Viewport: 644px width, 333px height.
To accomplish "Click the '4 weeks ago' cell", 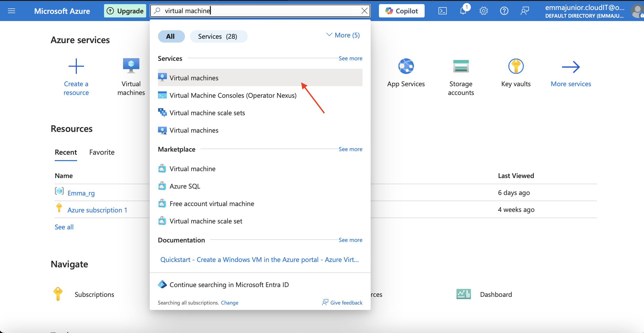I will [x=516, y=209].
